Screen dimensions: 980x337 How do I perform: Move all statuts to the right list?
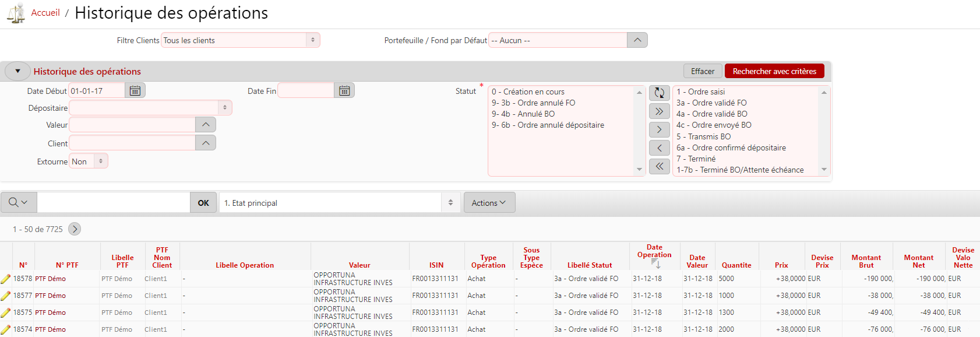[x=659, y=111]
